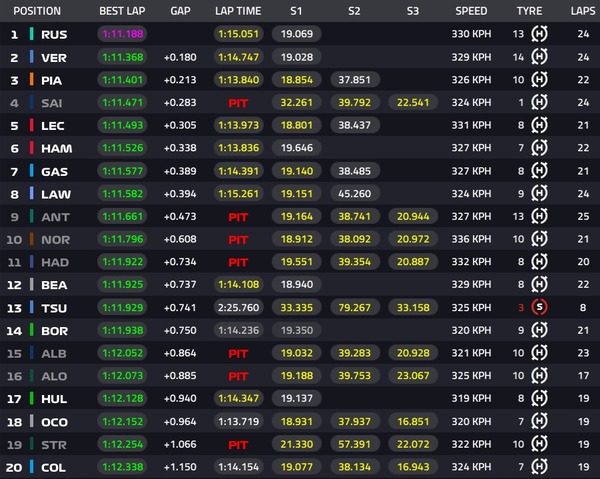Image resolution: width=600 pixels, height=479 pixels.
Task: Click the hard tyre icon in BEA row
Action: [x=539, y=284]
